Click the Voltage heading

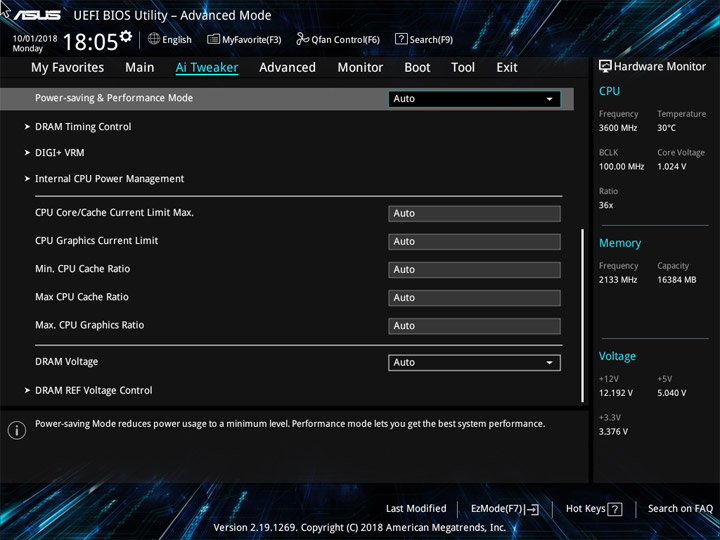617,356
